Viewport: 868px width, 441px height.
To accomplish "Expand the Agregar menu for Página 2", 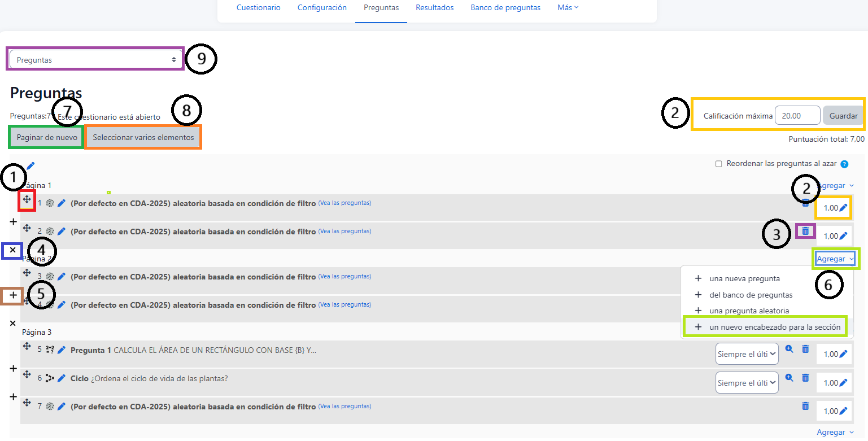I will click(x=835, y=259).
